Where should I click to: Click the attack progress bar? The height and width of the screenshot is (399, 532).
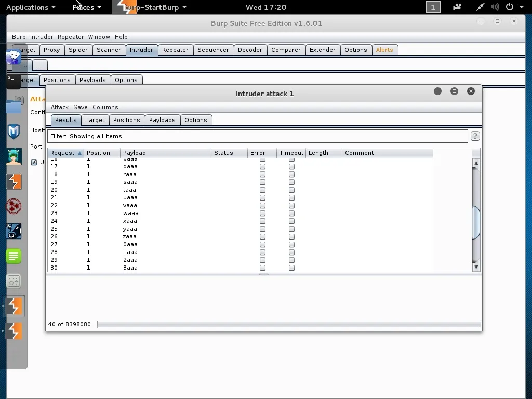289,324
